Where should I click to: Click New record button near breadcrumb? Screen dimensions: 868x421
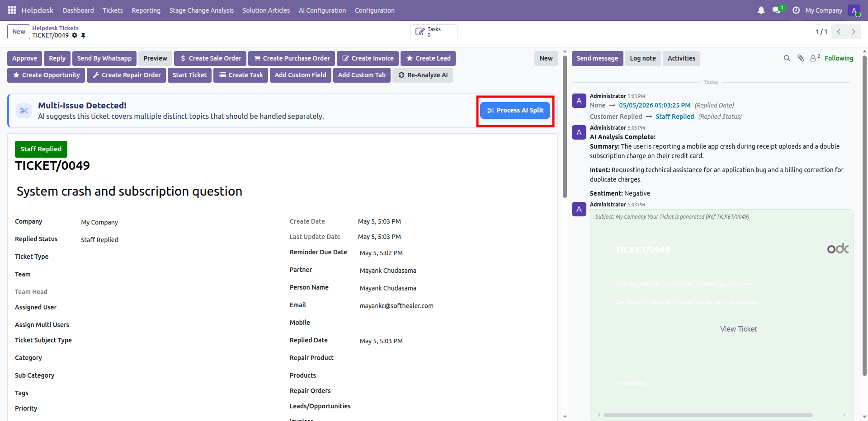(19, 32)
